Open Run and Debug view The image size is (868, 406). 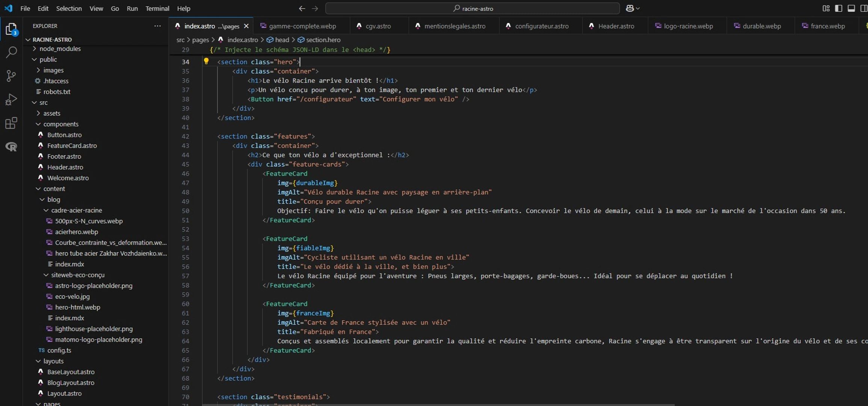pyautogui.click(x=11, y=99)
